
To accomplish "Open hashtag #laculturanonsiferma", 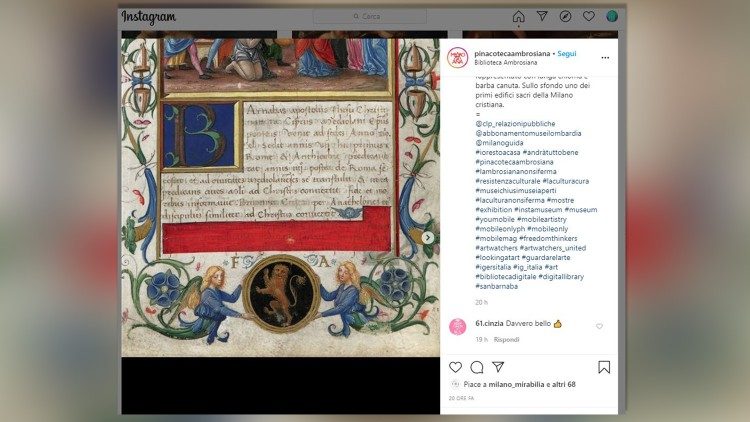I will (x=510, y=200).
